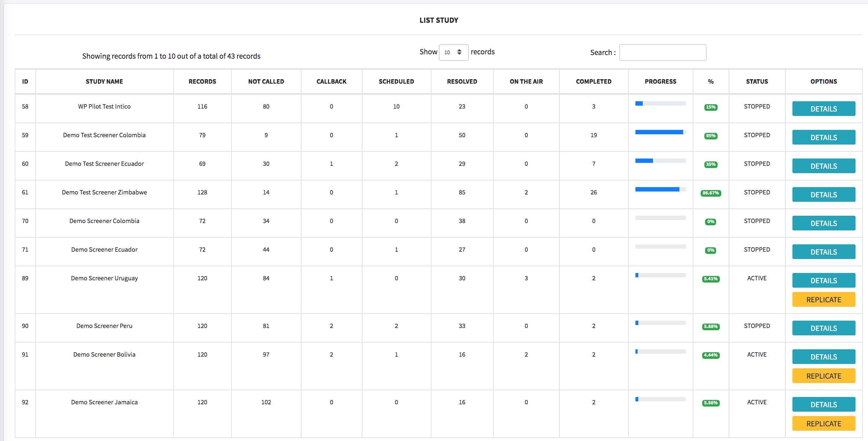Click progress bar of WP Pilot Test Intico
868x441 pixels.
click(x=660, y=103)
